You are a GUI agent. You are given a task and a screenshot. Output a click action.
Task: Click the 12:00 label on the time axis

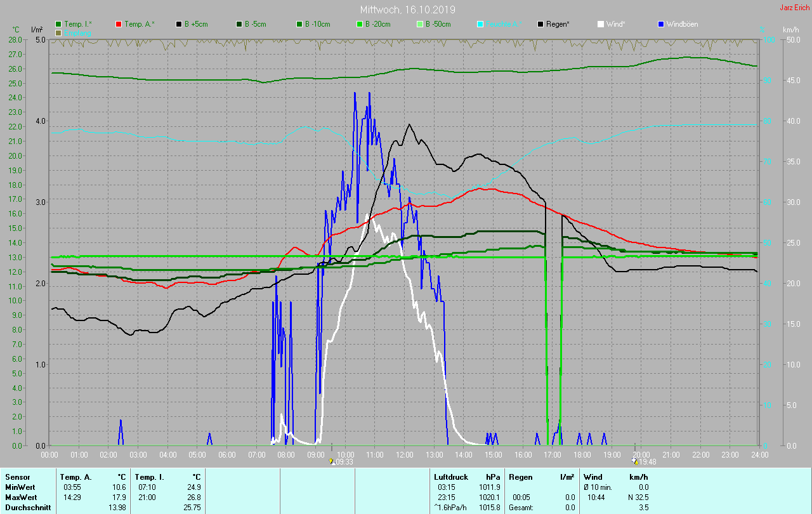[405, 455]
